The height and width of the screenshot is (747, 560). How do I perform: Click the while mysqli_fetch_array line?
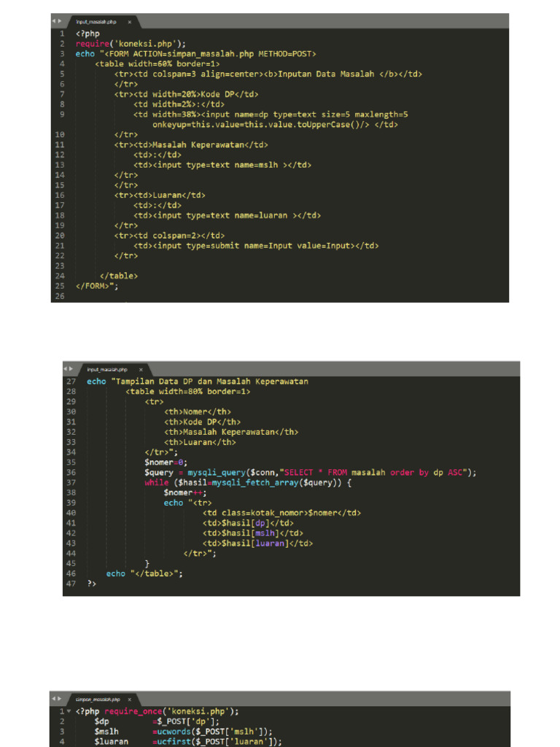click(248, 483)
